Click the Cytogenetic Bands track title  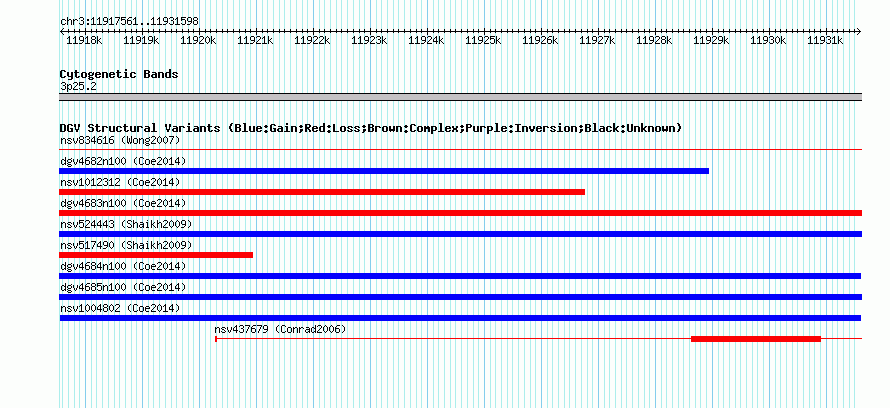(x=119, y=74)
